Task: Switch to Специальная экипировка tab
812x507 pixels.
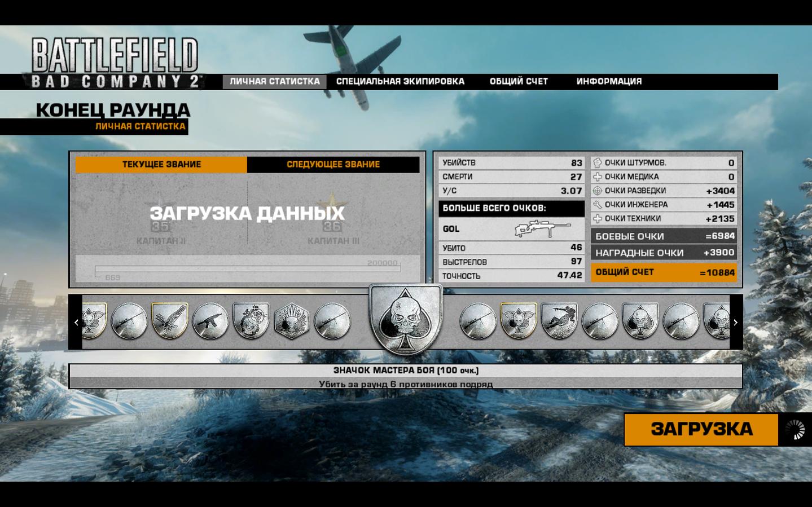Action: point(400,81)
